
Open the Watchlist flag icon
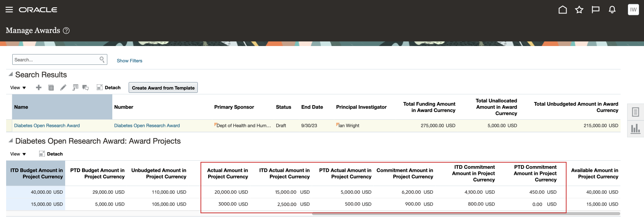pyautogui.click(x=595, y=10)
